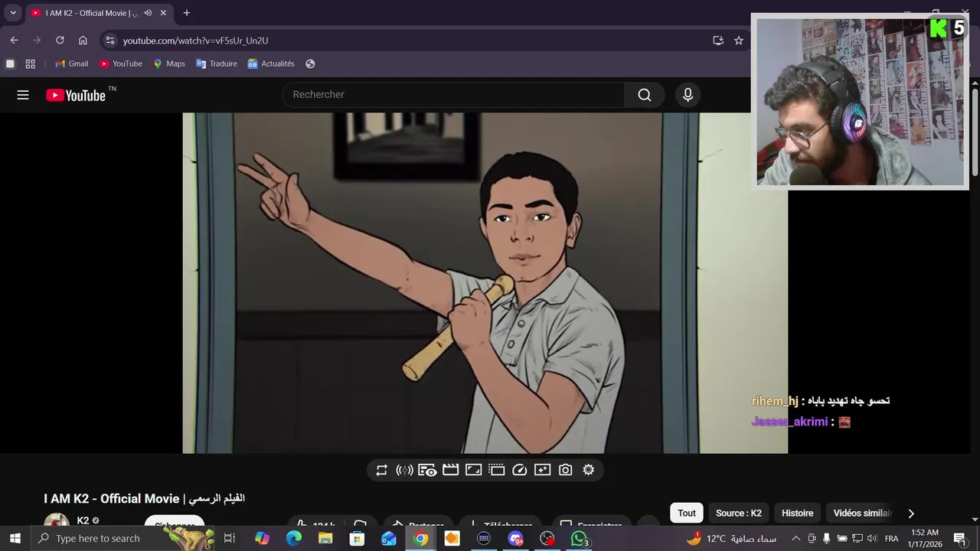
Task: Mute the tab via speaker icon
Action: pyautogui.click(x=148, y=13)
